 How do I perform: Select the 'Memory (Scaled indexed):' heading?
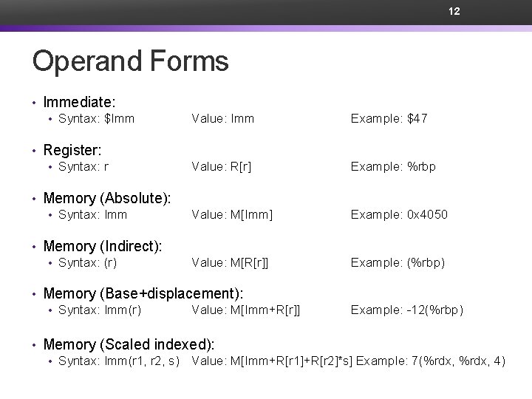pos(129,344)
